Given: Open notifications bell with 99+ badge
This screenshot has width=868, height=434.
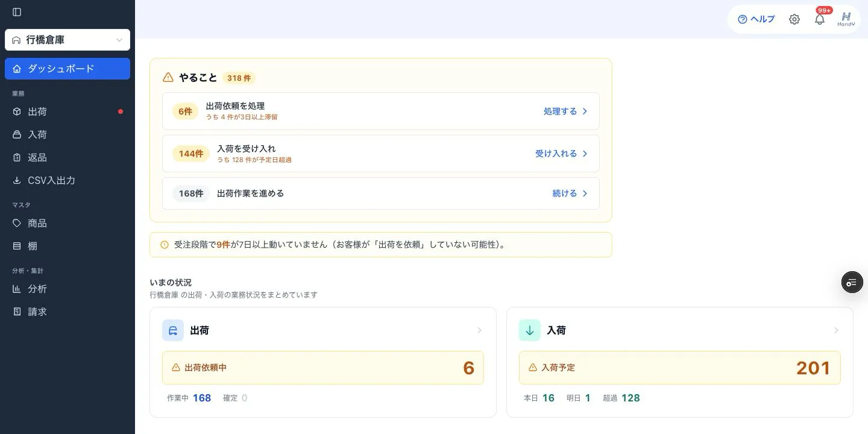Looking at the screenshot, I should 820,19.
